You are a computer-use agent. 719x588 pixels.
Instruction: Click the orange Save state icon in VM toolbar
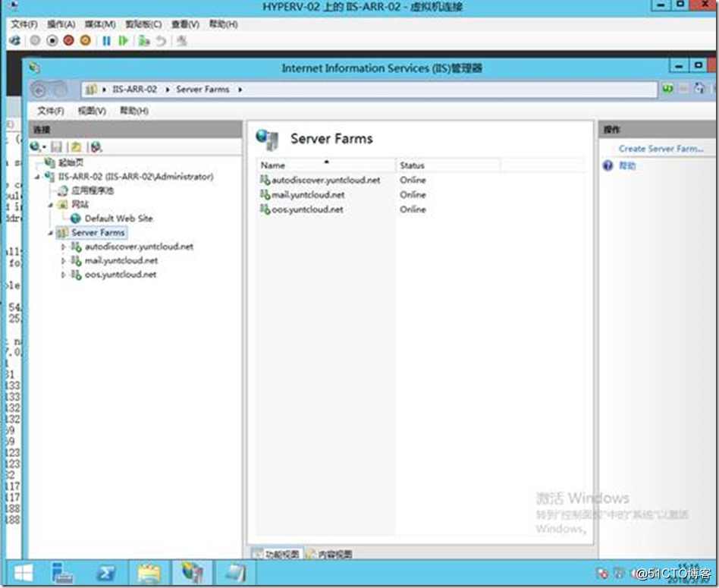[x=85, y=41]
